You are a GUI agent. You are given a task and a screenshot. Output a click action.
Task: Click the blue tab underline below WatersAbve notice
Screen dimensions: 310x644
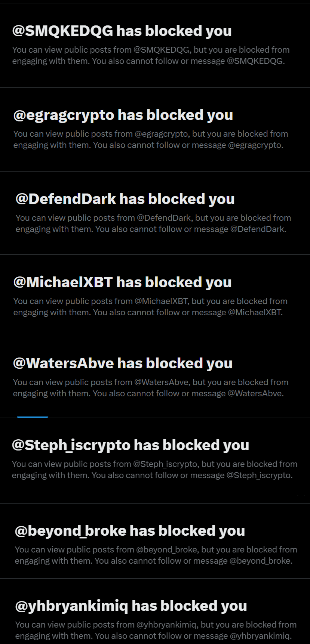(33, 417)
